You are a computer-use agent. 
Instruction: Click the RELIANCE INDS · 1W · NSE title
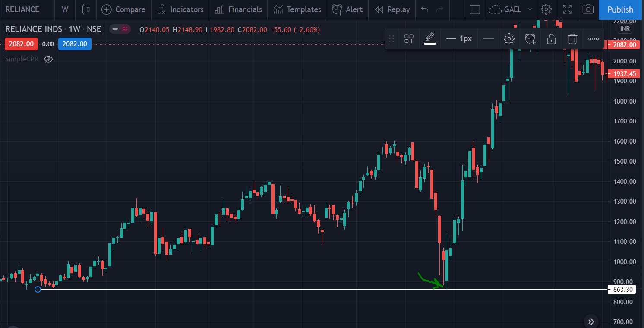point(53,29)
